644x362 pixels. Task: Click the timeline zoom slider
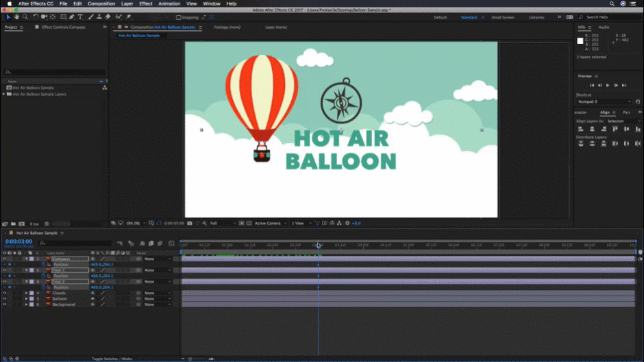point(197,359)
